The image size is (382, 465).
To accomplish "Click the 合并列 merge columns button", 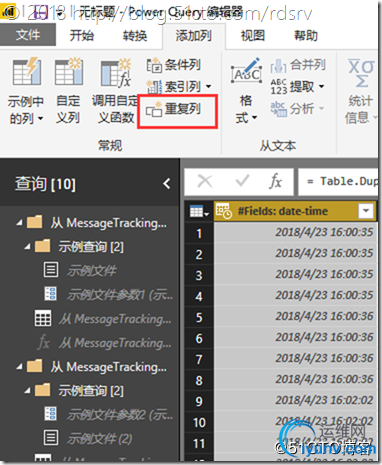I will tap(298, 65).
